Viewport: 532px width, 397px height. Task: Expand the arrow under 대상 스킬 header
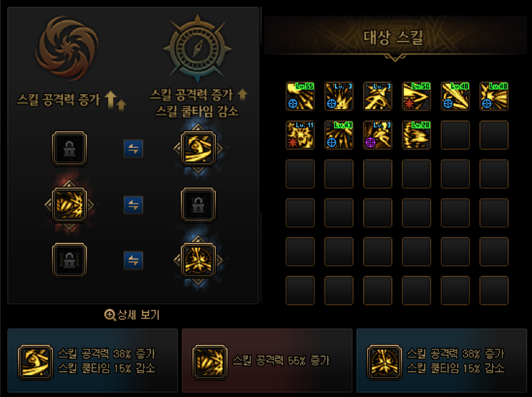(x=395, y=58)
